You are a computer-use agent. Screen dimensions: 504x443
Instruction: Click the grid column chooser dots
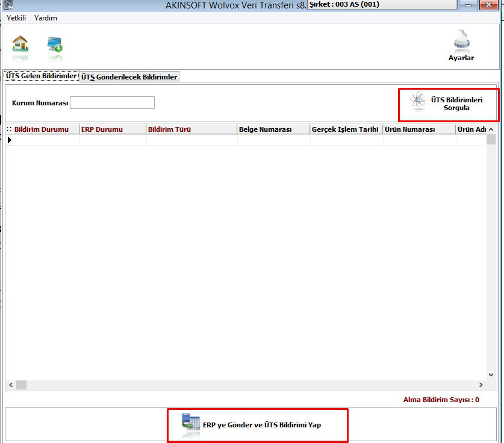9,129
